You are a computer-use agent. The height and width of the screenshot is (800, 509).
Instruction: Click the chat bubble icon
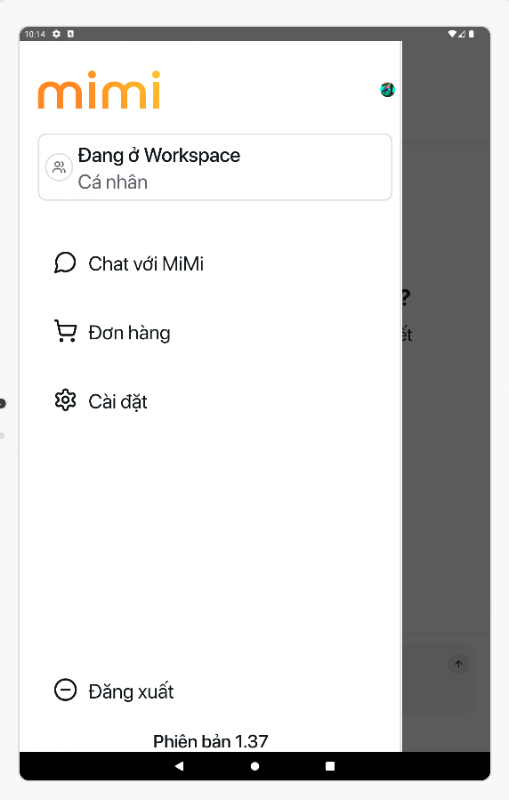click(x=65, y=263)
